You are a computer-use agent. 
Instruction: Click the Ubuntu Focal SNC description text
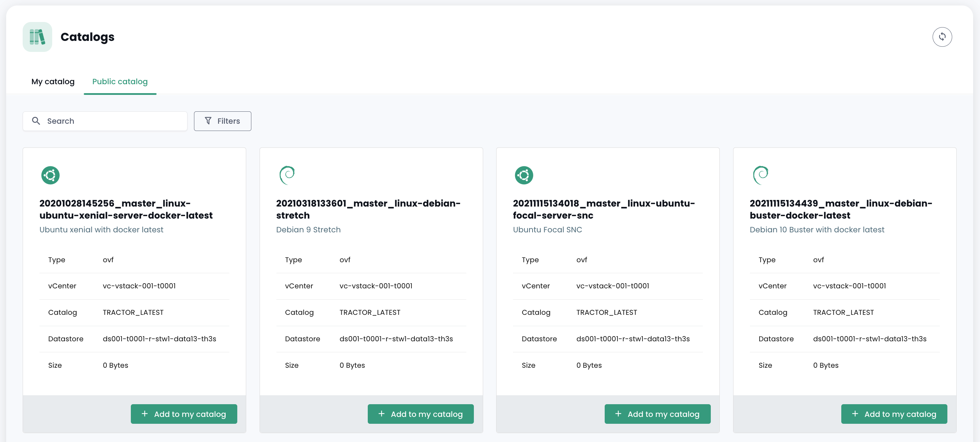tap(547, 230)
